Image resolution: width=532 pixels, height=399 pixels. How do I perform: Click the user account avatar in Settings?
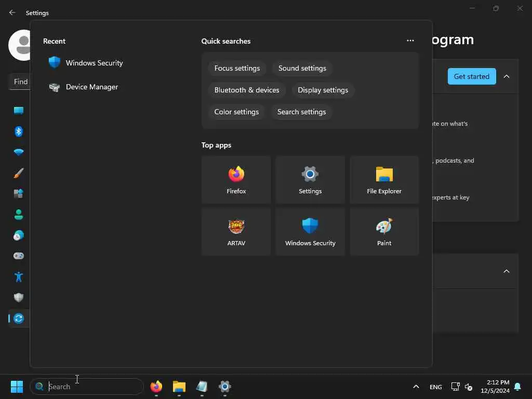coord(20,45)
